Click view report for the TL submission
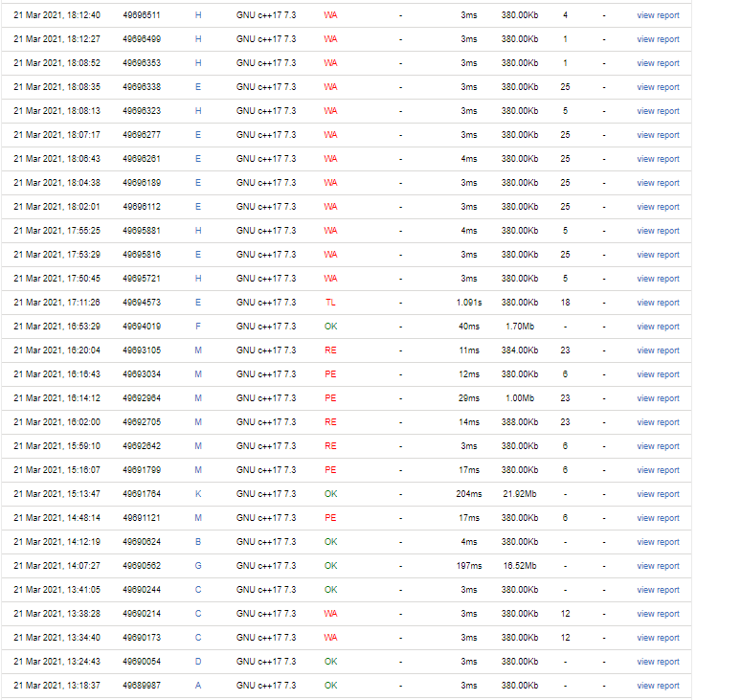This screenshot has height=700, width=741. (x=658, y=303)
